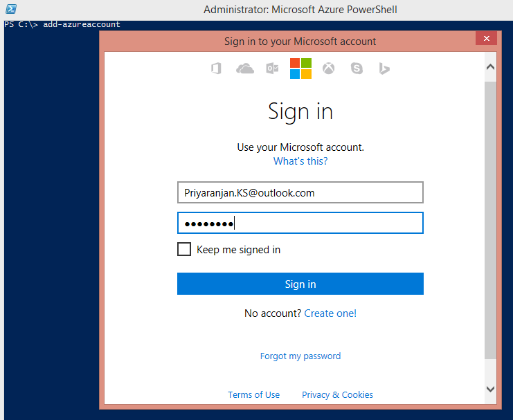Click the email address input field
This screenshot has width=513, height=420.
(300, 192)
